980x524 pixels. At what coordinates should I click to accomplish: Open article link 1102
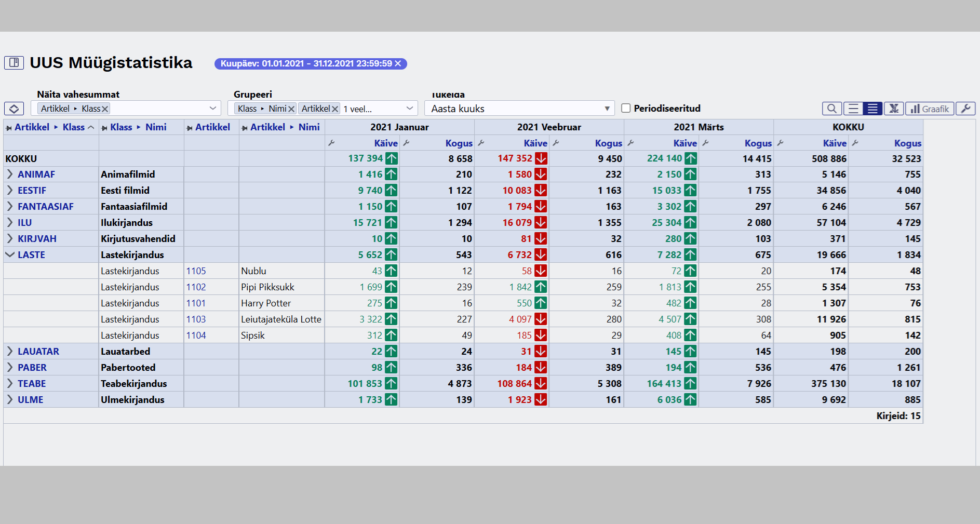196,287
